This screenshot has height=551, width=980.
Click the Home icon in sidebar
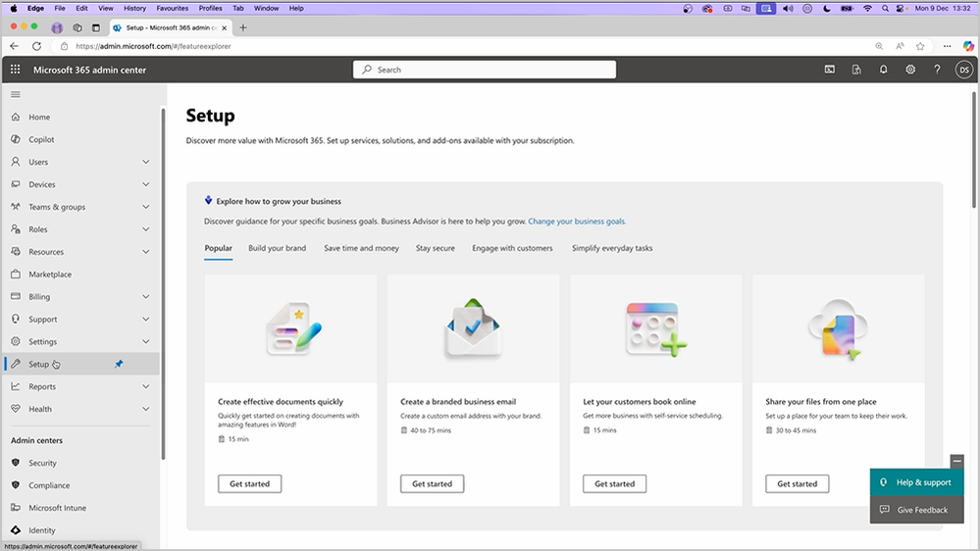click(16, 117)
